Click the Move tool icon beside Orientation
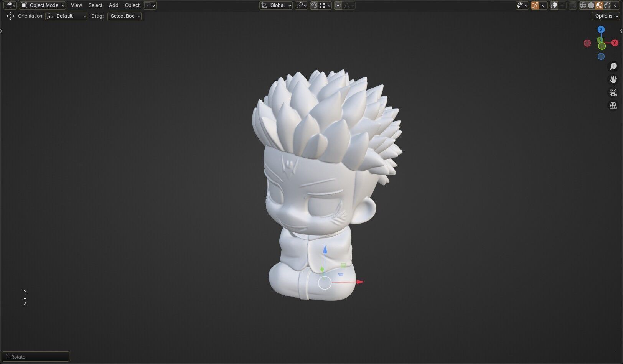Screen dimensions: 623x364 pos(10,16)
